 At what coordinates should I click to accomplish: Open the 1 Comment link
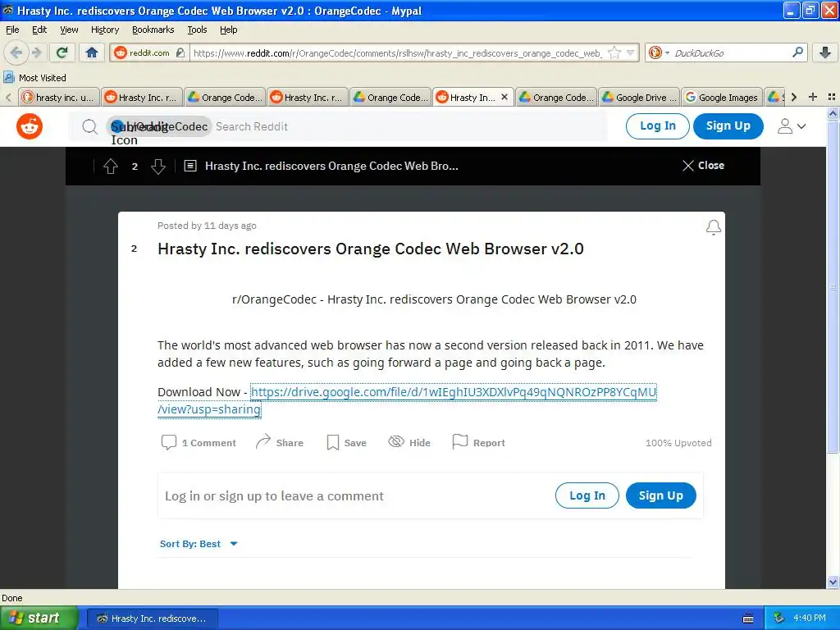[199, 442]
